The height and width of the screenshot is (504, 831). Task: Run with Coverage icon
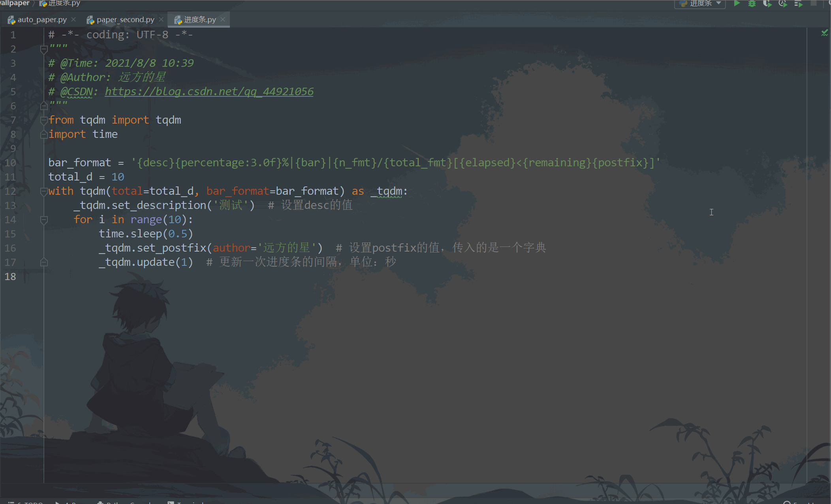[x=767, y=4]
